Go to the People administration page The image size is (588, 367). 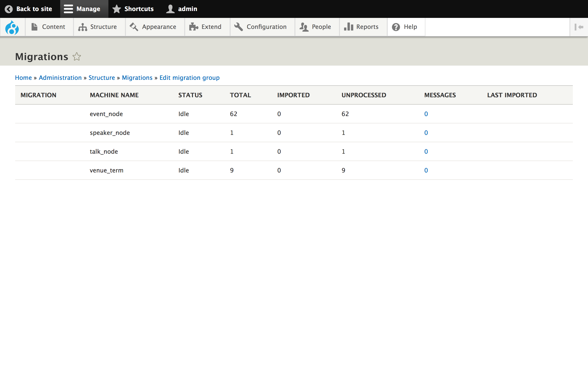coord(315,27)
